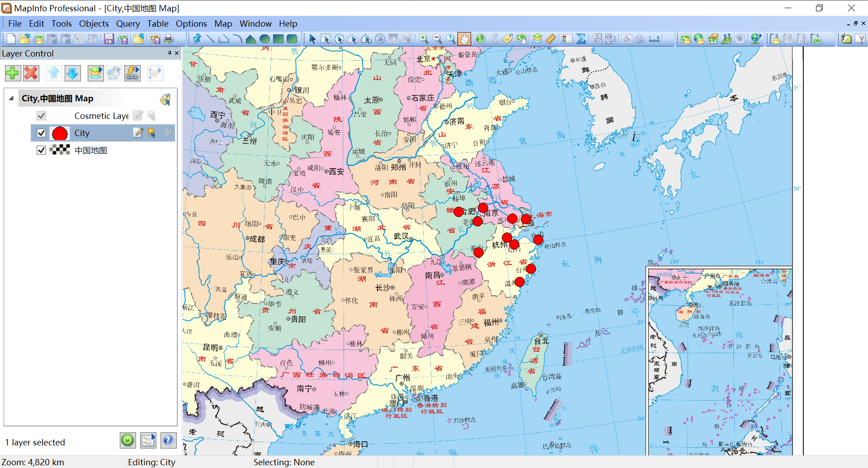This screenshot has width=868, height=468.
Task: Save the table with the floppy icon
Action: point(109,39)
